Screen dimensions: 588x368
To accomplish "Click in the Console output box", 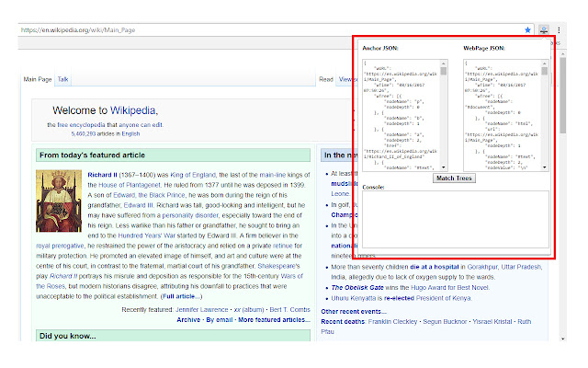I will click(454, 219).
